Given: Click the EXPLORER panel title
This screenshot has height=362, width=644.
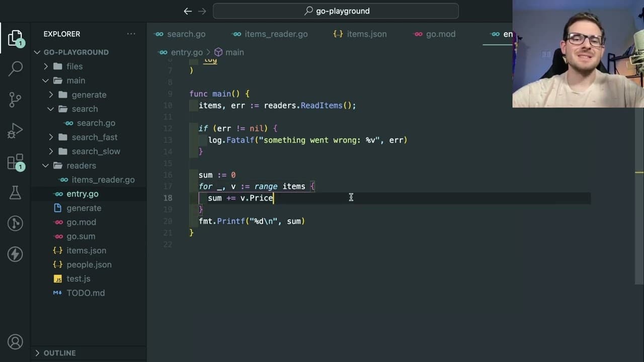Looking at the screenshot, I should pyautogui.click(x=62, y=34).
